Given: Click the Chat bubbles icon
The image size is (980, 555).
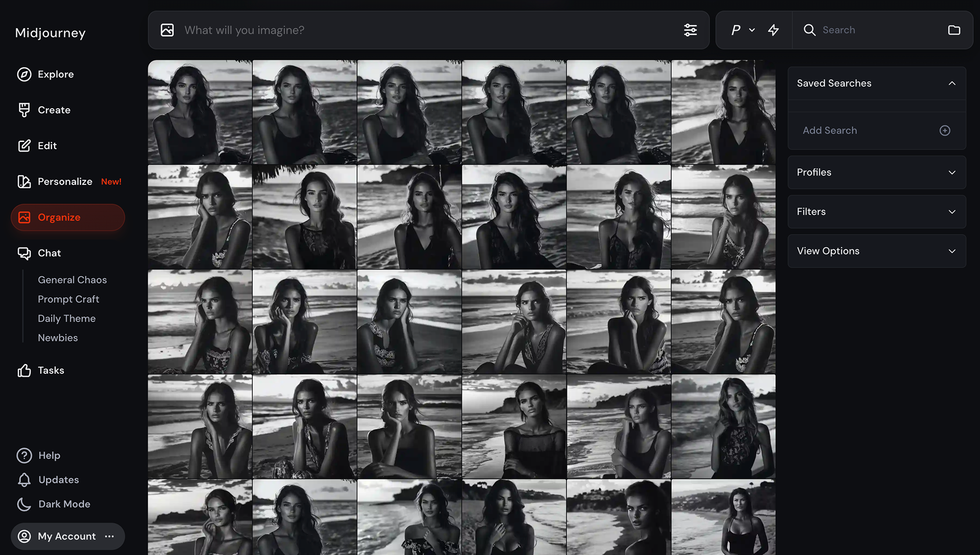Looking at the screenshot, I should pyautogui.click(x=24, y=253).
